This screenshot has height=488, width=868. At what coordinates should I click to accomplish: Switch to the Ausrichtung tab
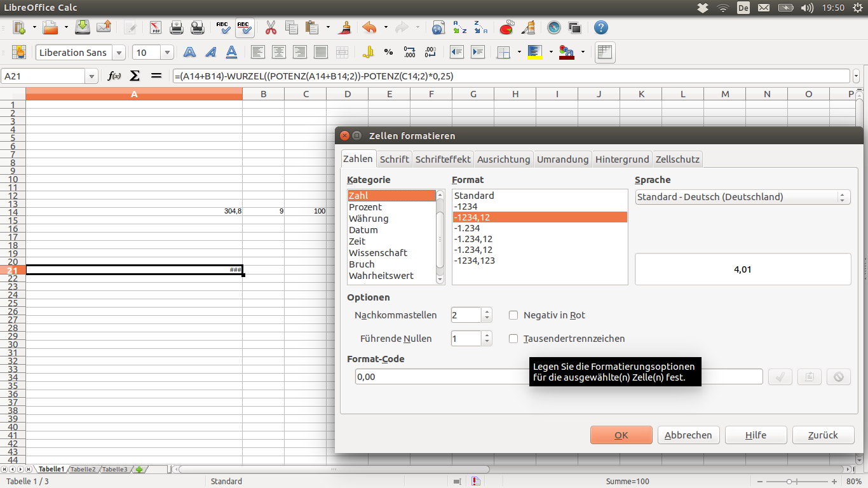(x=503, y=159)
